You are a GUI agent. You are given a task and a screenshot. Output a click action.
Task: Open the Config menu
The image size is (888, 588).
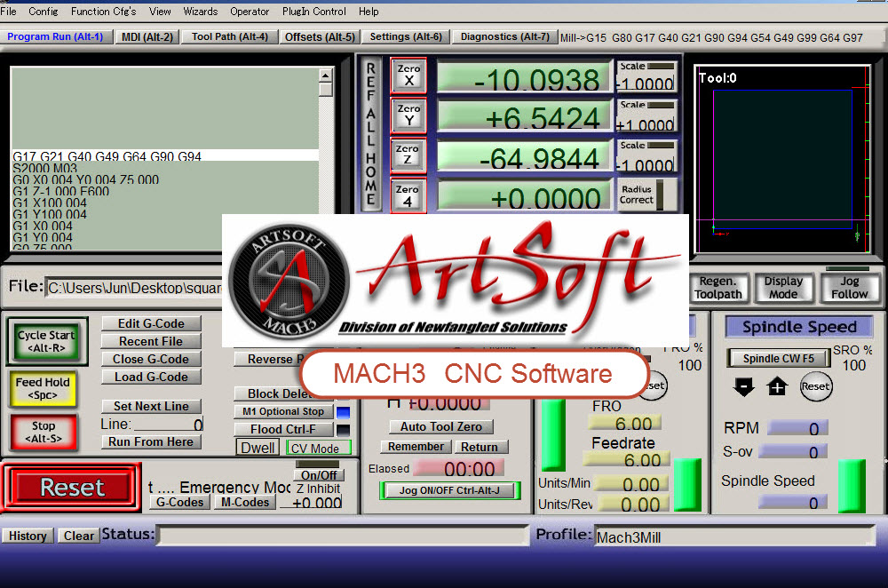point(43,12)
